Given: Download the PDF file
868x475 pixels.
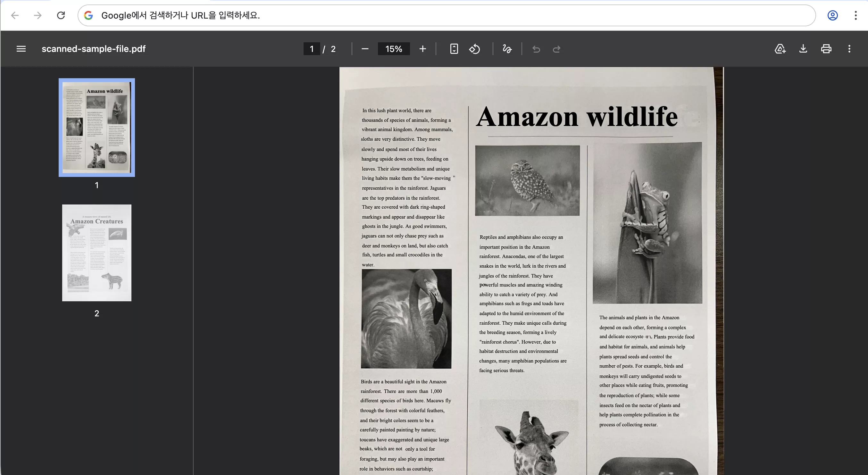Looking at the screenshot, I should click(803, 49).
